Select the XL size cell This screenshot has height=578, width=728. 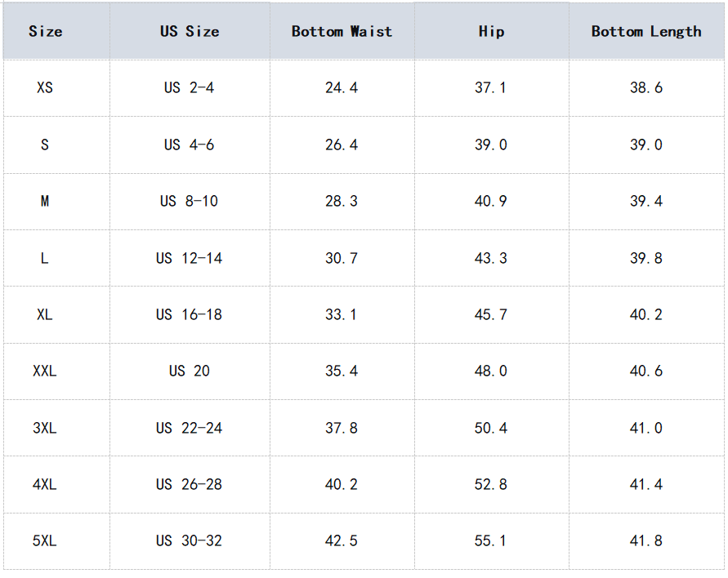click(x=45, y=314)
